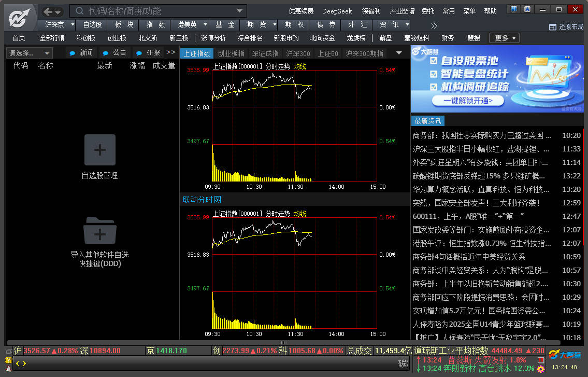This screenshot has width=588, height=377.
Task: Open the 帮助 menu
Action: (490, 11)
